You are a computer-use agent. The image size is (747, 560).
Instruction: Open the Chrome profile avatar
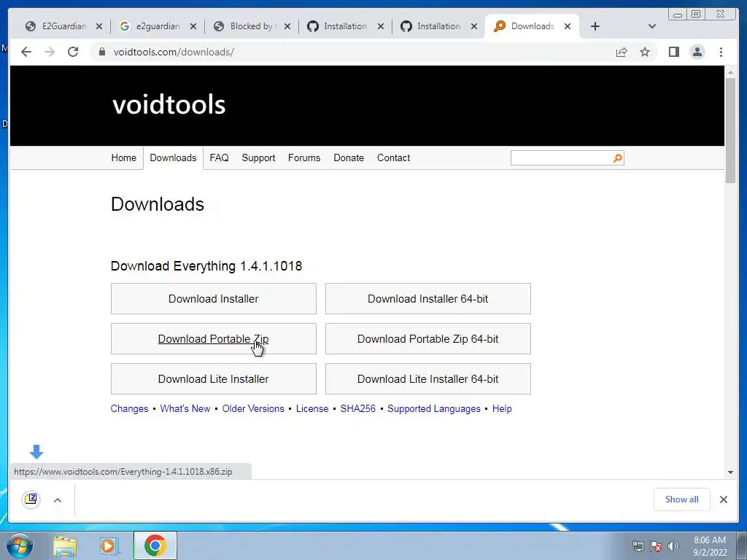[697, 52]
